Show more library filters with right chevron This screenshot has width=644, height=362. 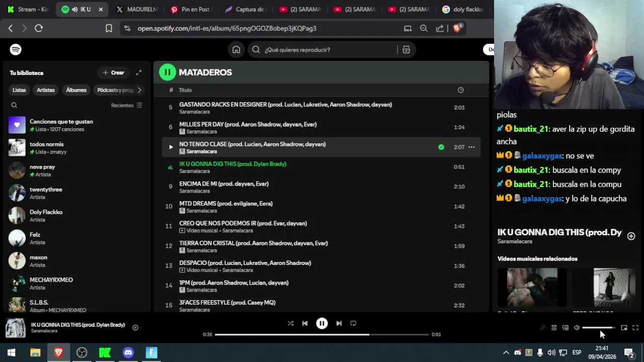(139, 90)
